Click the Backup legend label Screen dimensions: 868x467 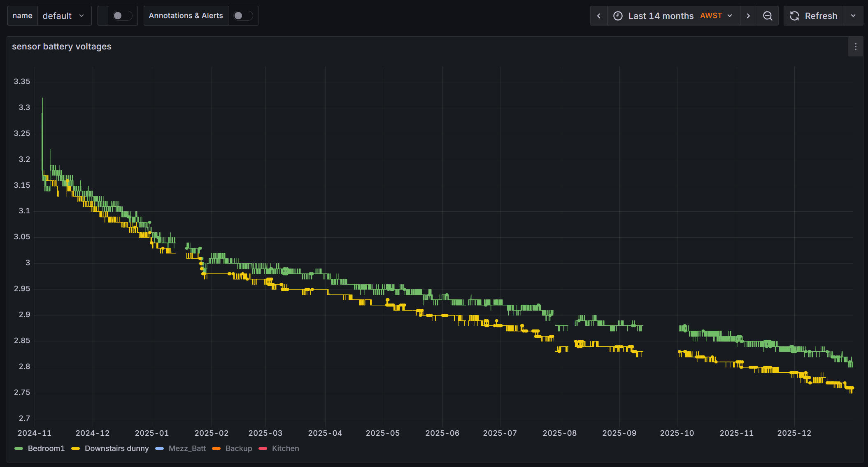point(239,448)
